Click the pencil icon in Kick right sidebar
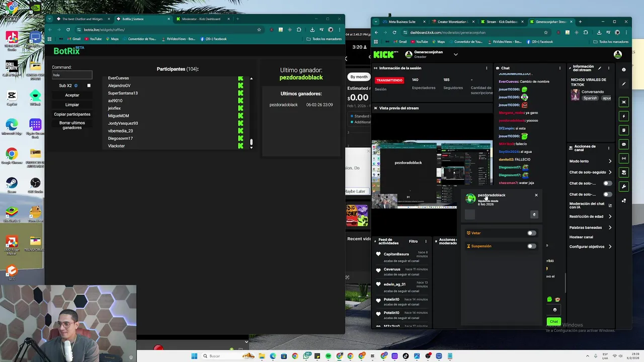Screen dimensions: 644x362 coord(624,84)
